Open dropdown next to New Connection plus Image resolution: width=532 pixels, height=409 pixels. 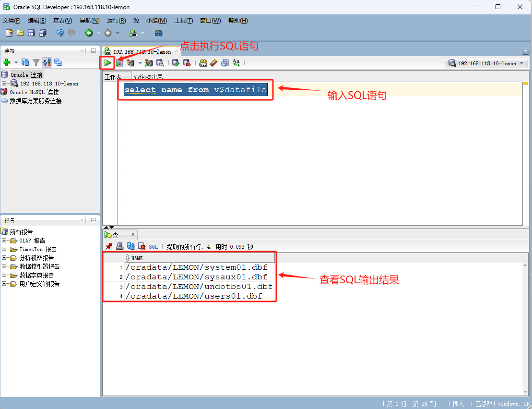pos(16,62)
